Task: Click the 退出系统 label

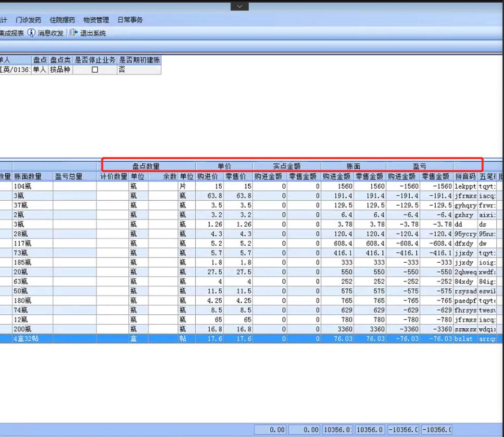Action: (93, 33)
